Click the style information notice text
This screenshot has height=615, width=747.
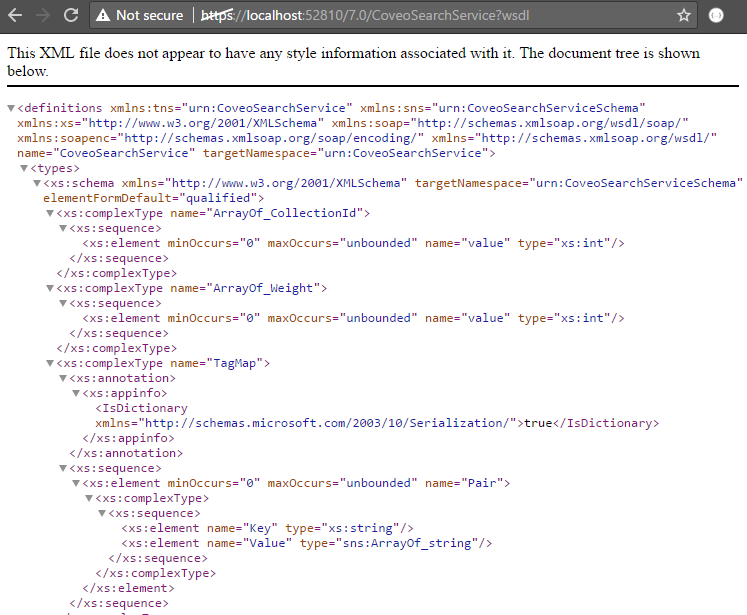click(353, 61)
